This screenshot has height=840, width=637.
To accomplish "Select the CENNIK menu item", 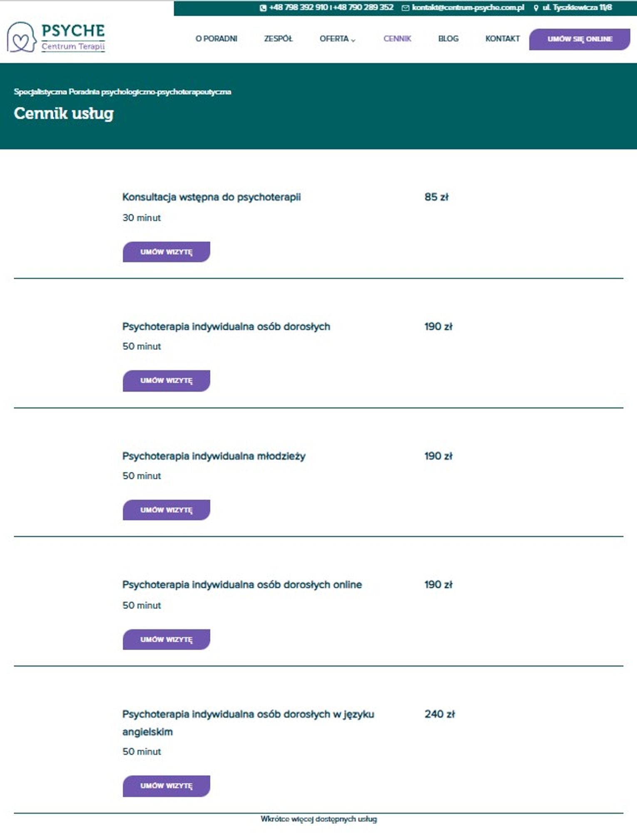I will 397,39.
